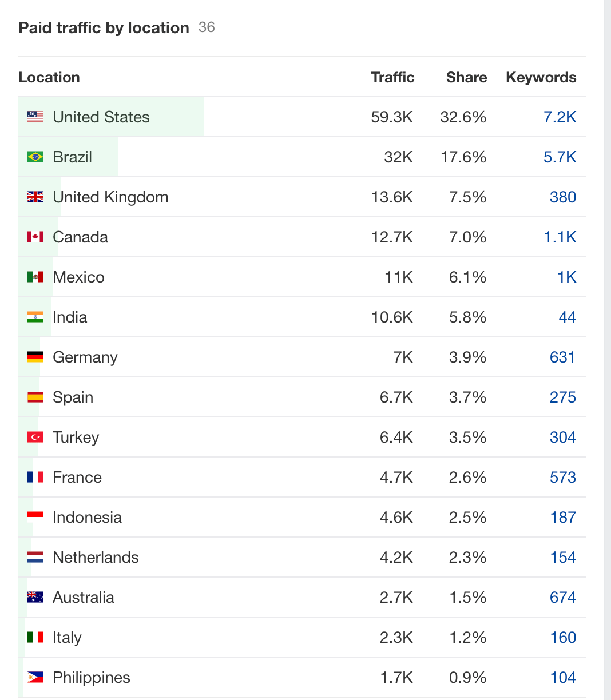Screen dimensions: 611x700
Task: Open the 5.7K keywords link for Brazil
Action: coord(560,157)
